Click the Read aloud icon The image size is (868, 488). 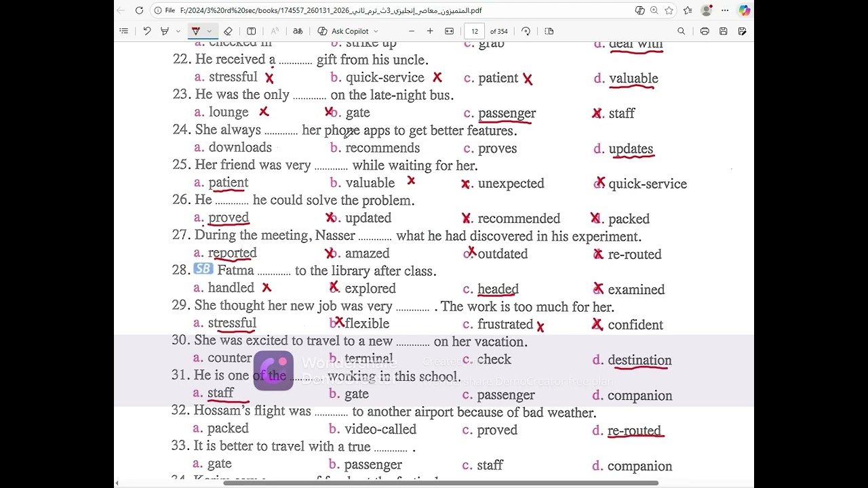pos(275,31)
